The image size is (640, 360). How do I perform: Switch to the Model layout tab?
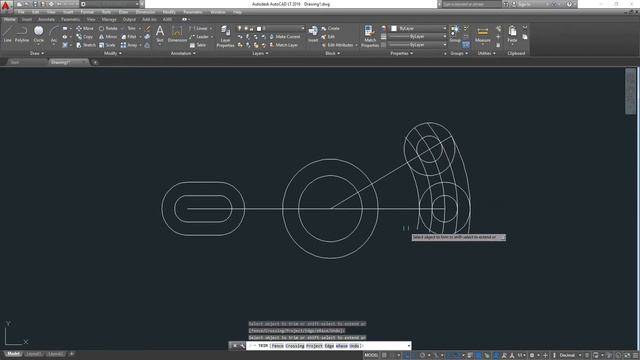click(x=13, y=354)
